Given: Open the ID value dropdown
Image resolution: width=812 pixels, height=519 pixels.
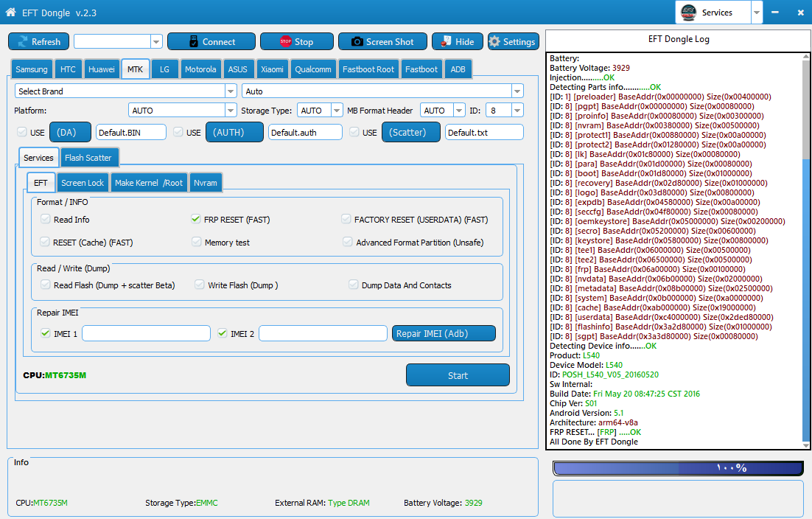Looking at the screenshot, I should [517, 111].
